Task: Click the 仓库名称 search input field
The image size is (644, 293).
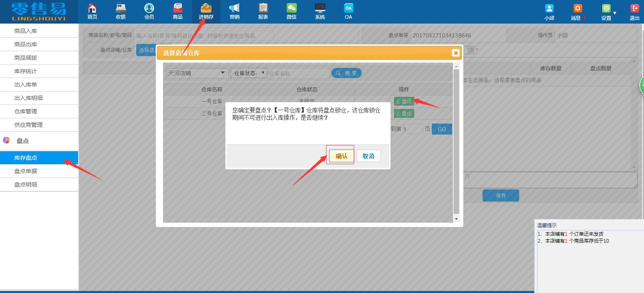Action: click(299, 73)
